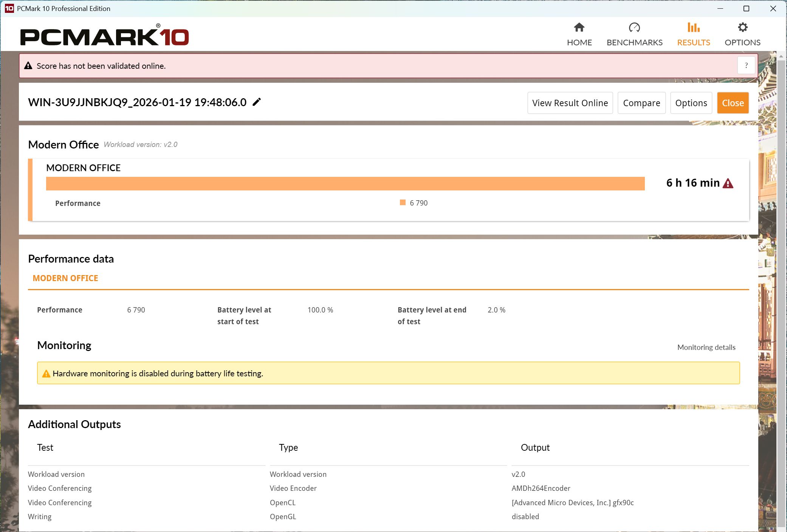The image size is (787, 532).
Task: Click the orange Modern Office score bar
Action: tap(345, 184)
